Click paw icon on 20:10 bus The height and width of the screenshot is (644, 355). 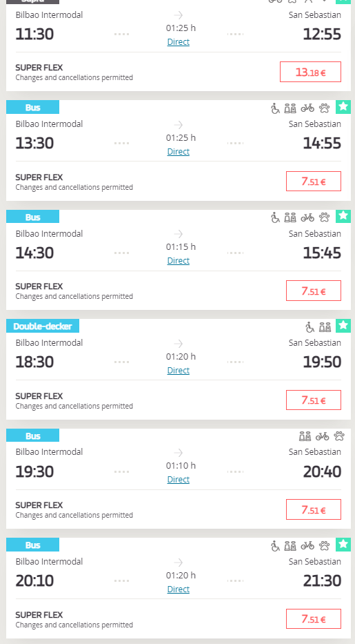(324, 545)
